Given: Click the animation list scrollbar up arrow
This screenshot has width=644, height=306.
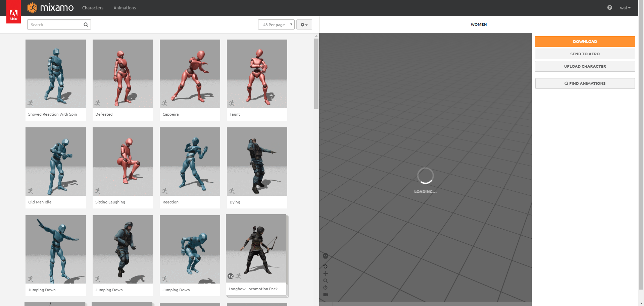Looking at the screenshot, I should click(316, 36).
